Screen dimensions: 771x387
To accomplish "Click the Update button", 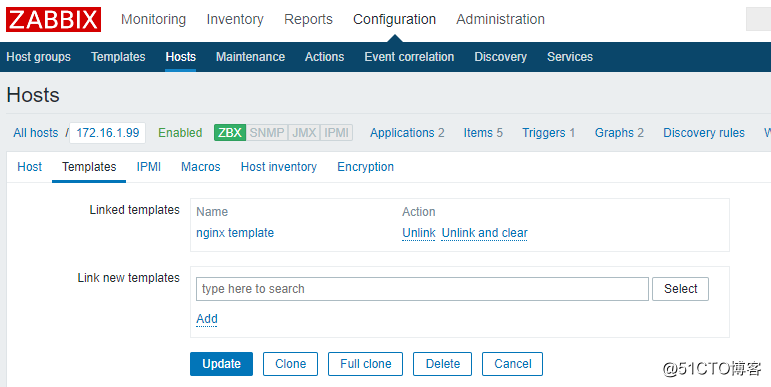I will (x=221, y=364).
